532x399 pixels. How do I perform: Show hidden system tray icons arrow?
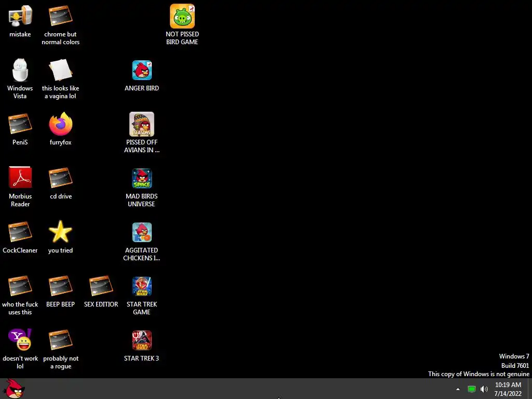coord(458,389)
